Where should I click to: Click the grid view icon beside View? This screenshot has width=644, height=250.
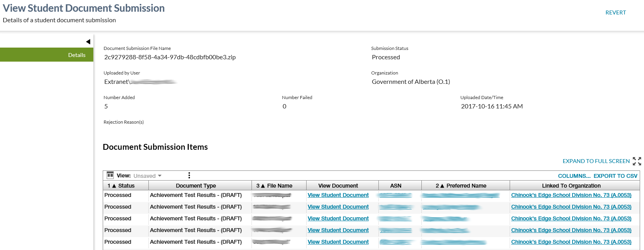(x=110, y=176)
